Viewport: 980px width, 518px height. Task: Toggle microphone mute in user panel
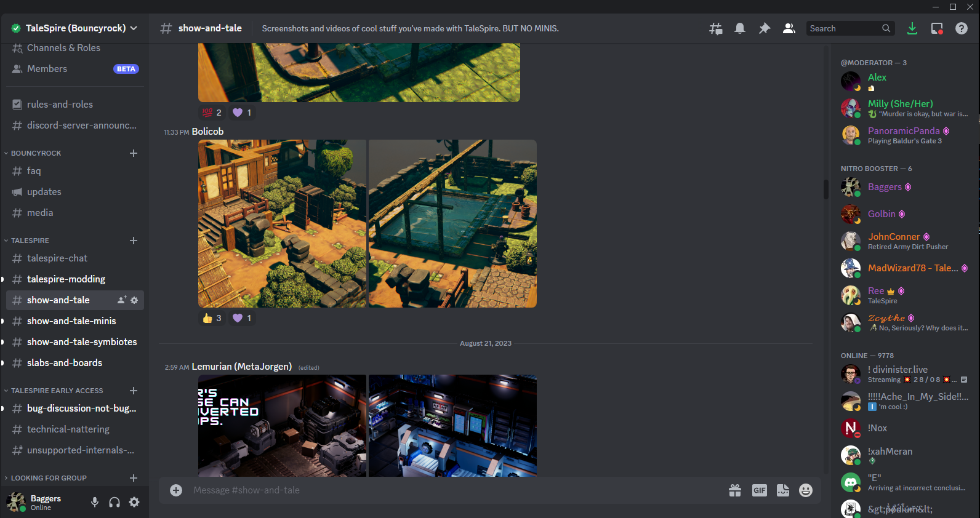pyautogui.click(x=95, y=502)
